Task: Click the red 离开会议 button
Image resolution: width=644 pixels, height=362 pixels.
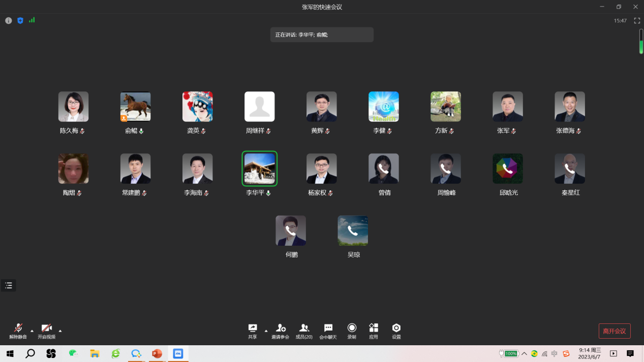Action: [x=615, y=331]
